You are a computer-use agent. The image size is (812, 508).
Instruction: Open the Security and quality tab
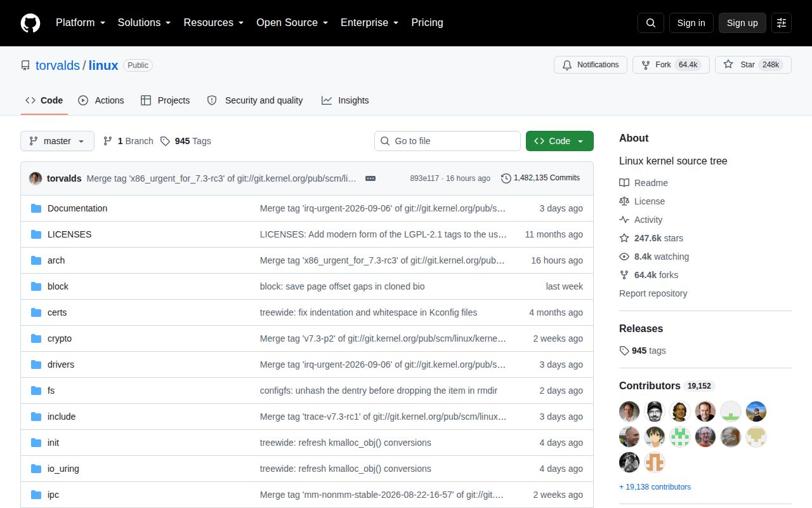click(x=255, y=100)
